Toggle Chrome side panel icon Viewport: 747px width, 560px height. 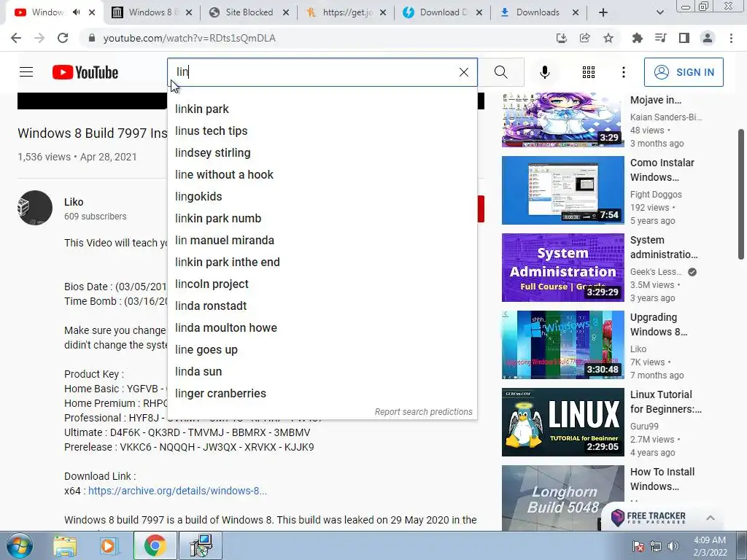(x=684, y=38)
